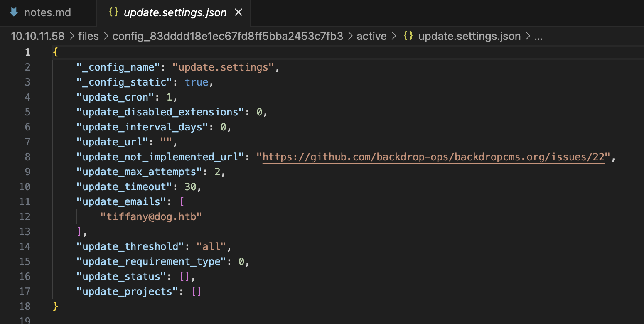Select the "all" value of update_threshold

click(x=211, y=246)
